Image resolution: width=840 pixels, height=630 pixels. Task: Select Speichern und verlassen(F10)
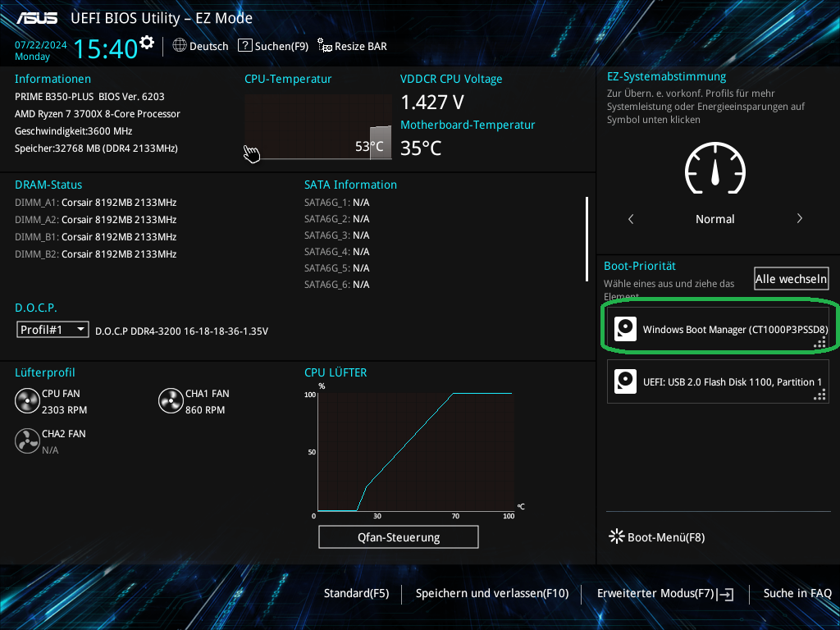[492, 594]
